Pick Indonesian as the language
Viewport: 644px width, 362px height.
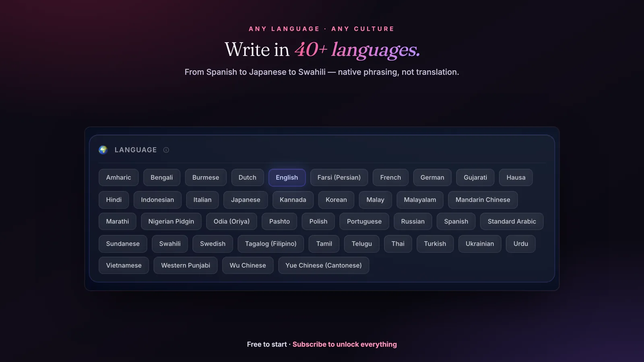tap(157, 200)
